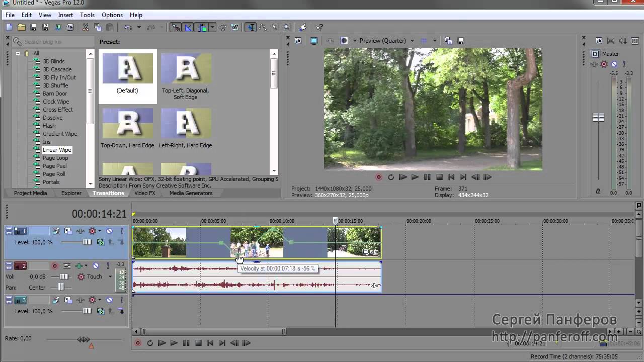
Task: Select the Envelope Edit tool icon
Action: [263, 27]
